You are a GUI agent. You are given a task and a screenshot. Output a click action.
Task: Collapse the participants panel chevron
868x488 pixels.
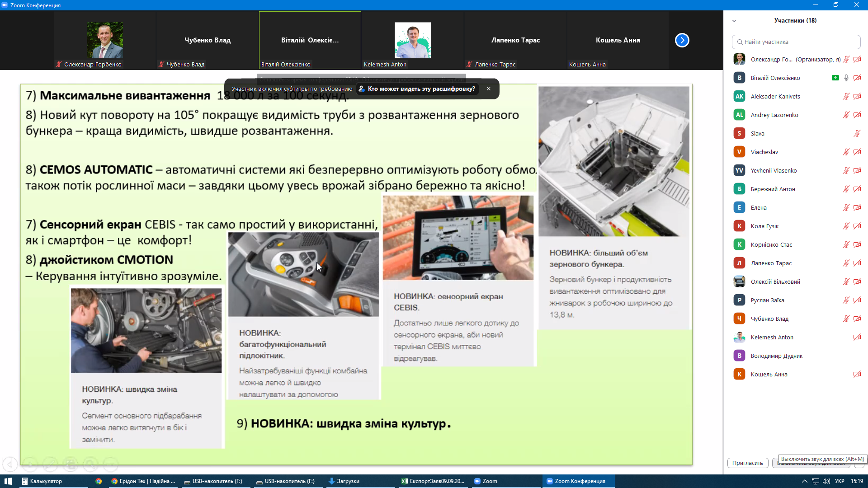(x=734, y=21)
